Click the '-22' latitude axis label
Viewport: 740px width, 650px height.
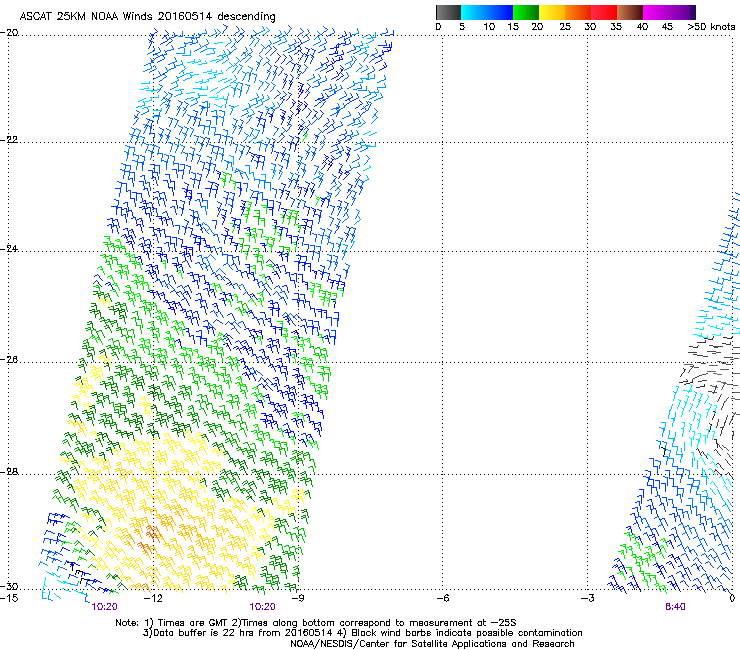tap(9, 140)
